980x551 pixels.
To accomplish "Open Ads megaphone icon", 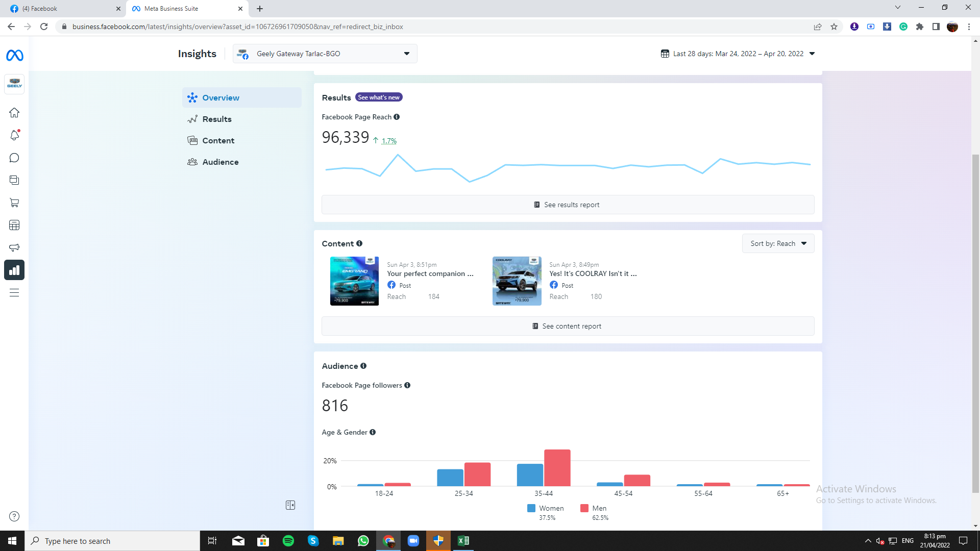I will point(14,247).
